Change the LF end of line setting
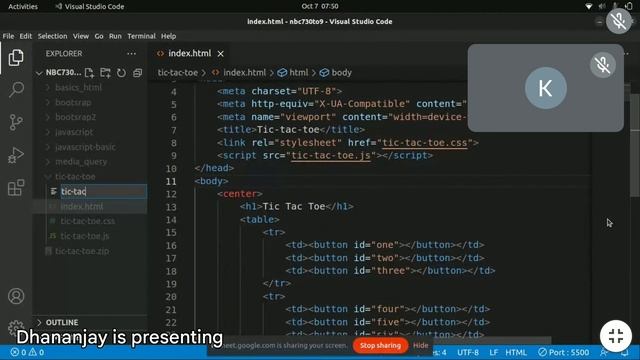The width and height of the screenshot is (640, 360). pos(493,352)
